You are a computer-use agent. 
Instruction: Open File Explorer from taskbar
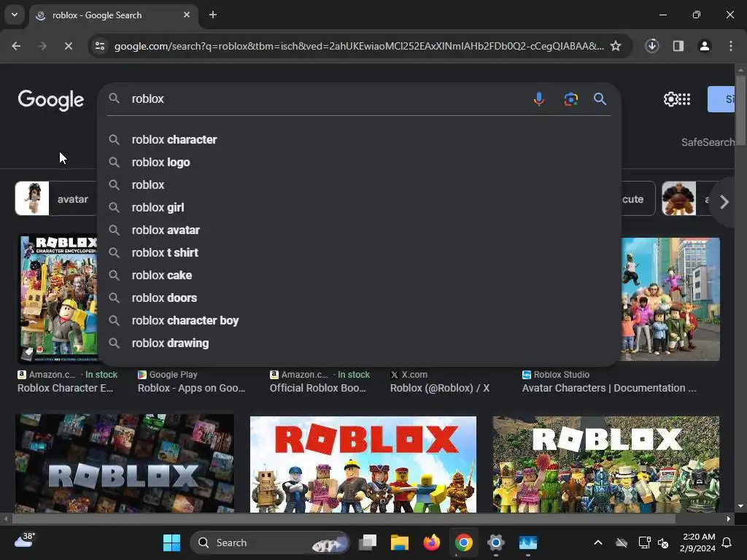click(x=399, y=542)
